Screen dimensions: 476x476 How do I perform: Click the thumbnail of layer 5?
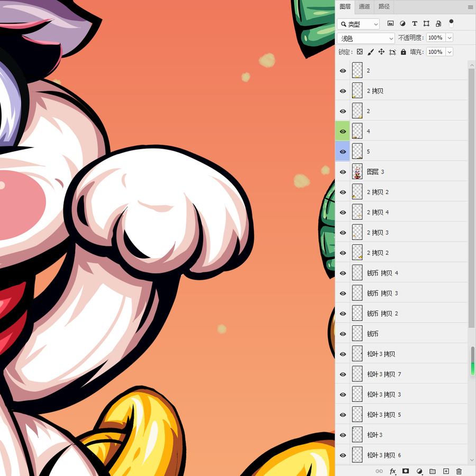tap(358, 151)
